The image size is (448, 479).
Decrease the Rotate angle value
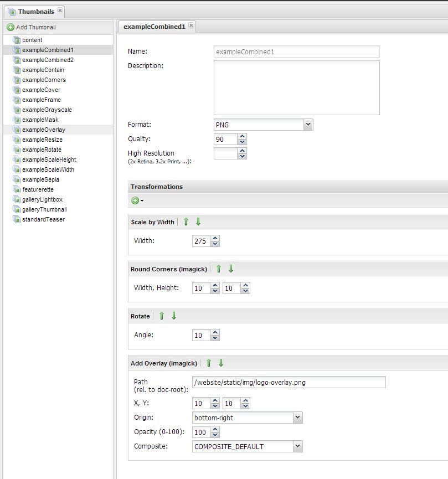tap(215, 338)
